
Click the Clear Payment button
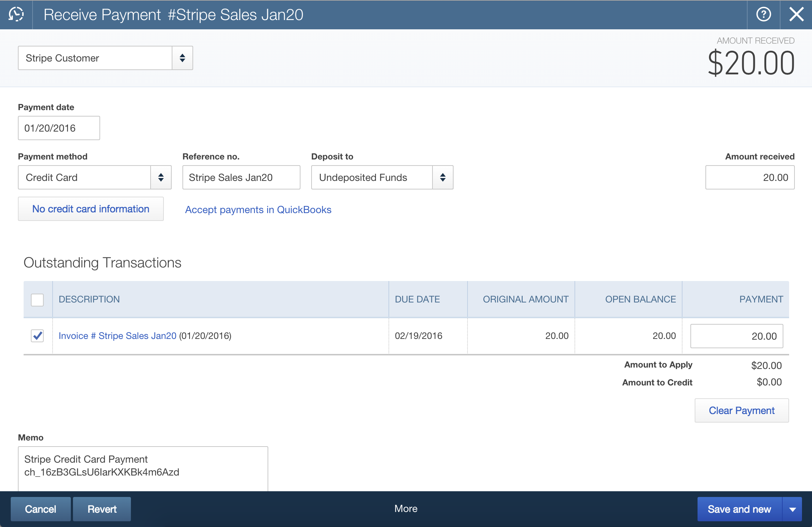click(x=742, y=410)
